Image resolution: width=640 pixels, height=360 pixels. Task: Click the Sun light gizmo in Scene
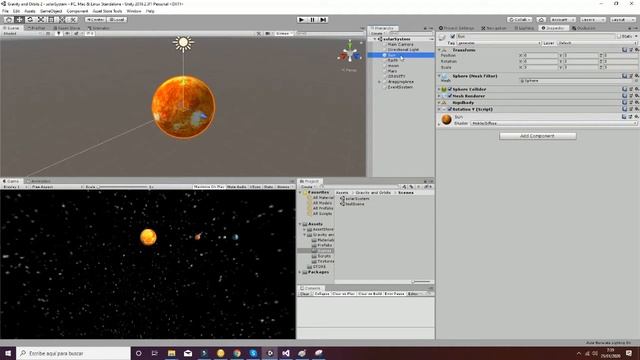coord(183,43)
